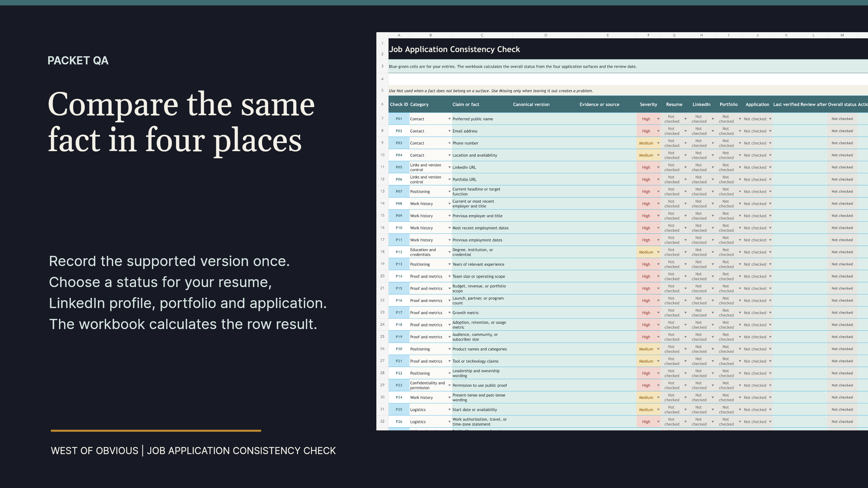
Task: Select column F header
Action: point(648,35)
